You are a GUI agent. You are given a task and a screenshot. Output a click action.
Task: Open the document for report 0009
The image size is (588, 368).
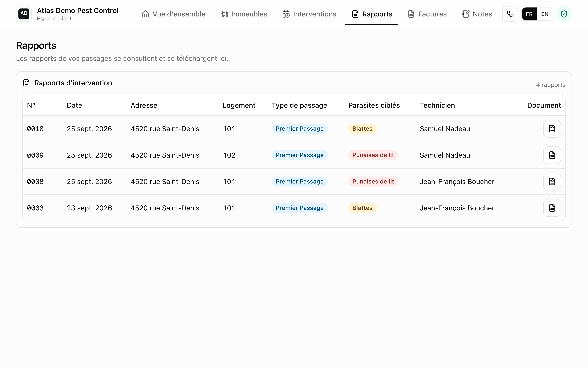[x=552, y=155]
